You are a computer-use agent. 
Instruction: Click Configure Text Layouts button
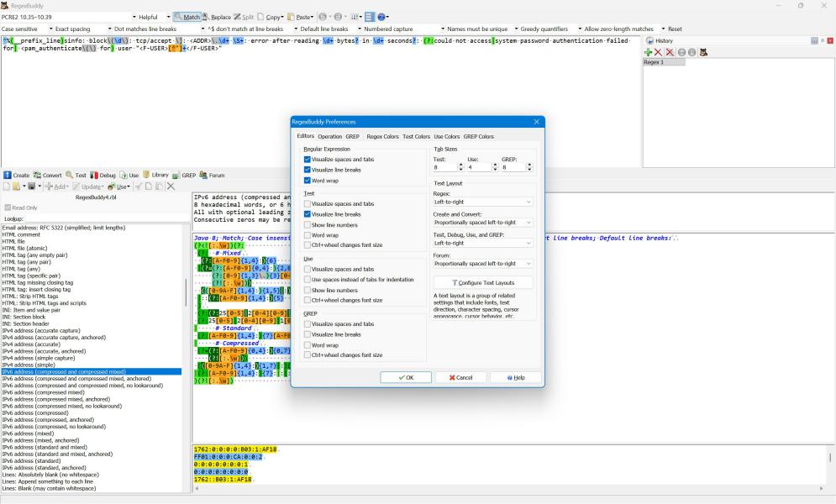(x=483, y=282)
